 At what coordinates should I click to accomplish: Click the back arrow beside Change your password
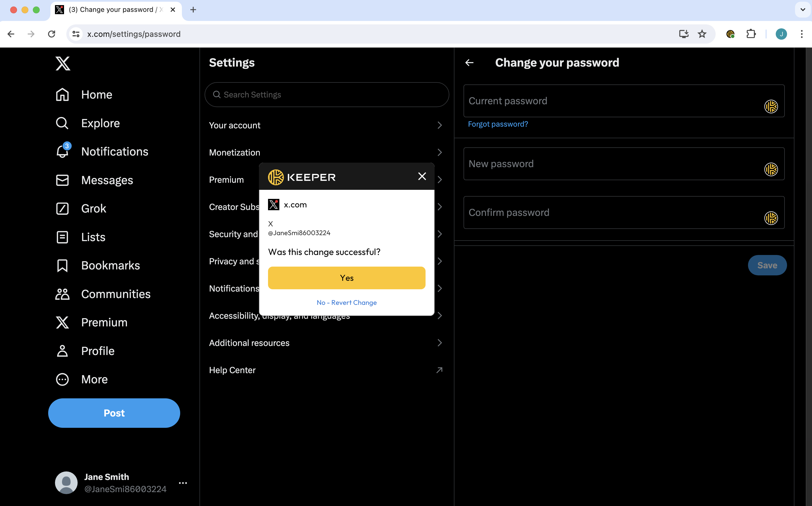469,63
